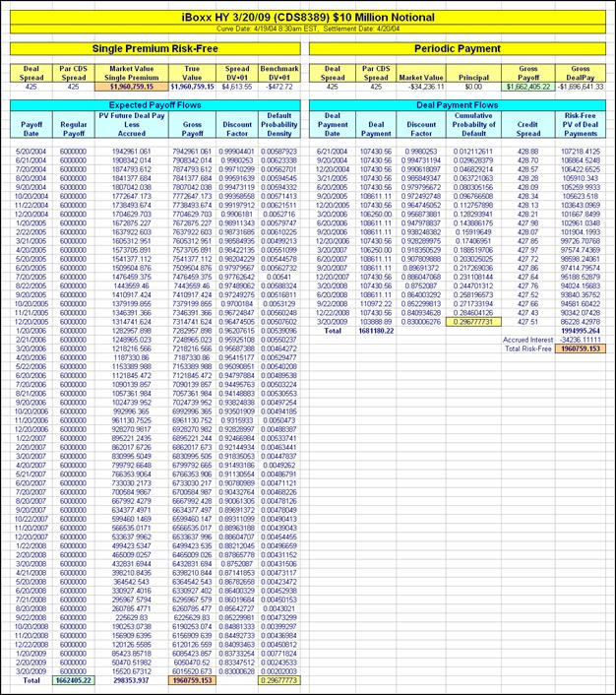Image resolution: width=616 pixels, height=695 pixels.
Task: Click the 'Deal Payment Flows' cyan header
Action: tap(458, 105)
